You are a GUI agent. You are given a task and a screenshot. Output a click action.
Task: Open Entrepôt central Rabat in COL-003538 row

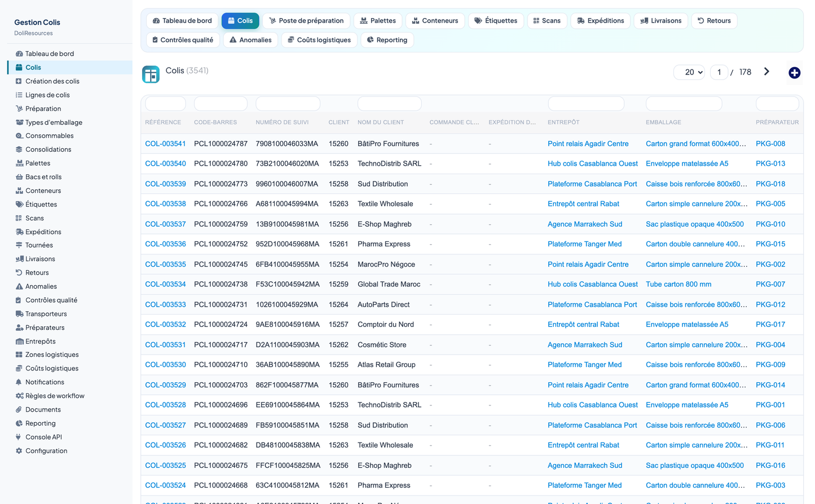pos(583,204)
